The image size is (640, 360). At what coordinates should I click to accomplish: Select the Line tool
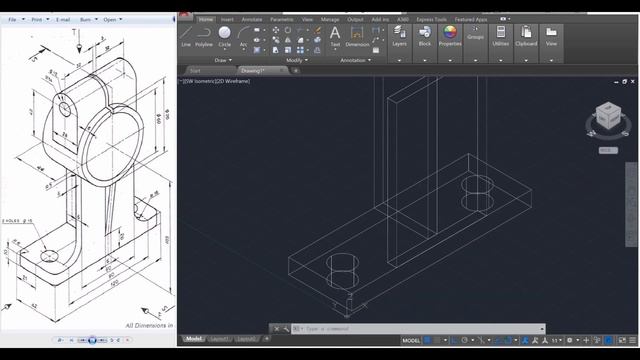click(186, 36)
